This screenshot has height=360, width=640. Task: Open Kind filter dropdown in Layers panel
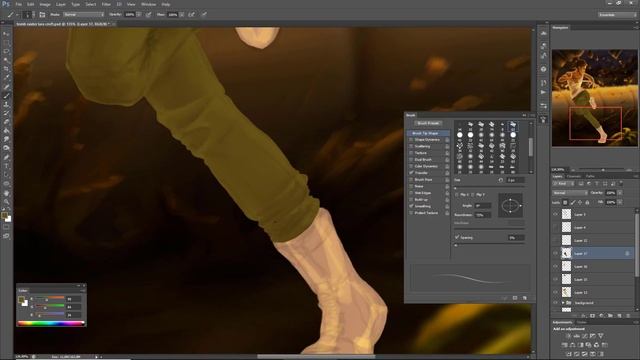click(x=563, y=184)
